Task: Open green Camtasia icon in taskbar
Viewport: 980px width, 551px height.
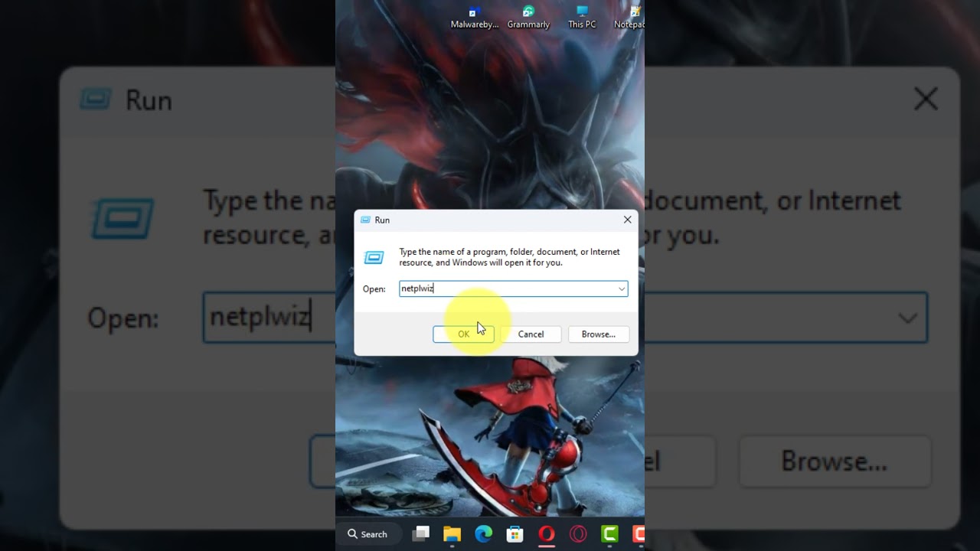Action: [x=609, y=534]
